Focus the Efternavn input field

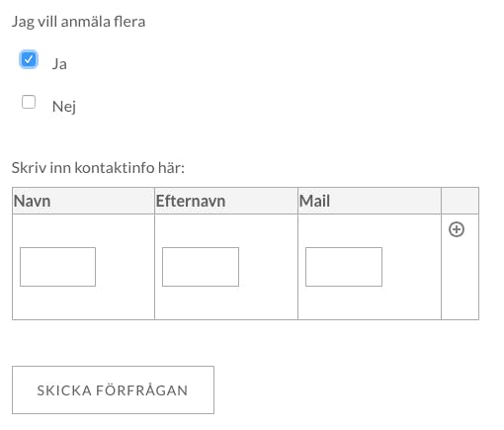coord(201,267)
